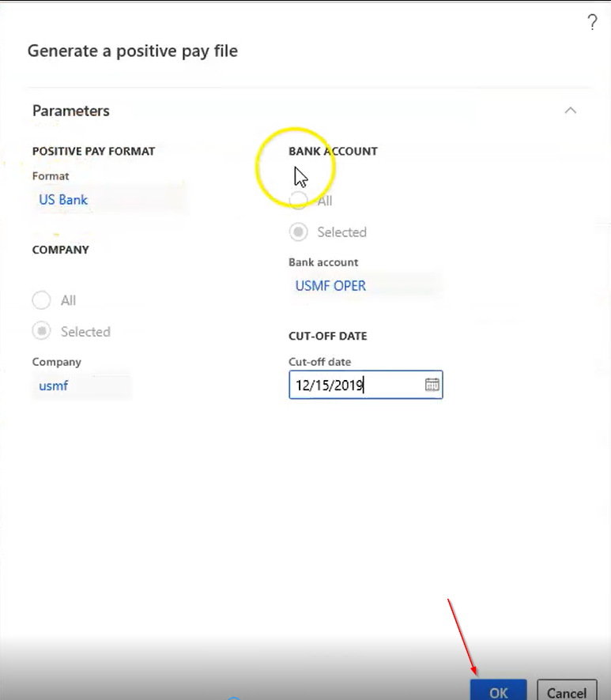This screenshot has height=700, width=611.
Task: Select the All radio under Bank account
Action: click(298, 201)
